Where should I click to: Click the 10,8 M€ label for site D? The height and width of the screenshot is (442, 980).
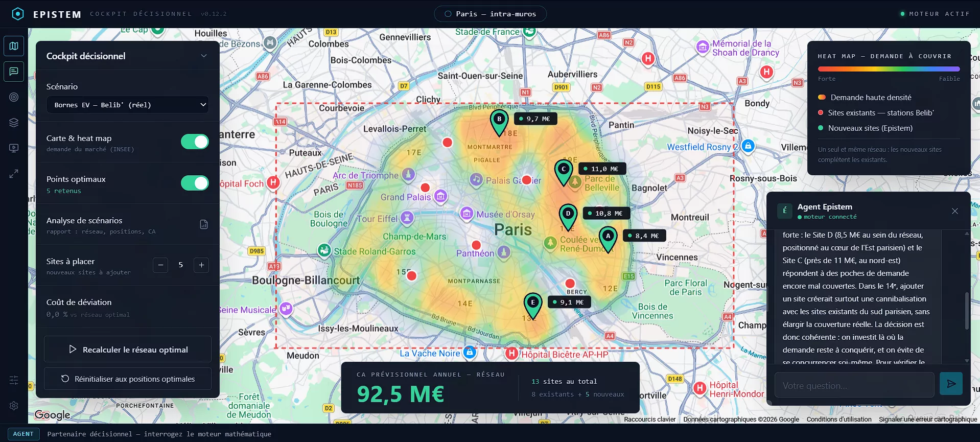pos(606,213)
